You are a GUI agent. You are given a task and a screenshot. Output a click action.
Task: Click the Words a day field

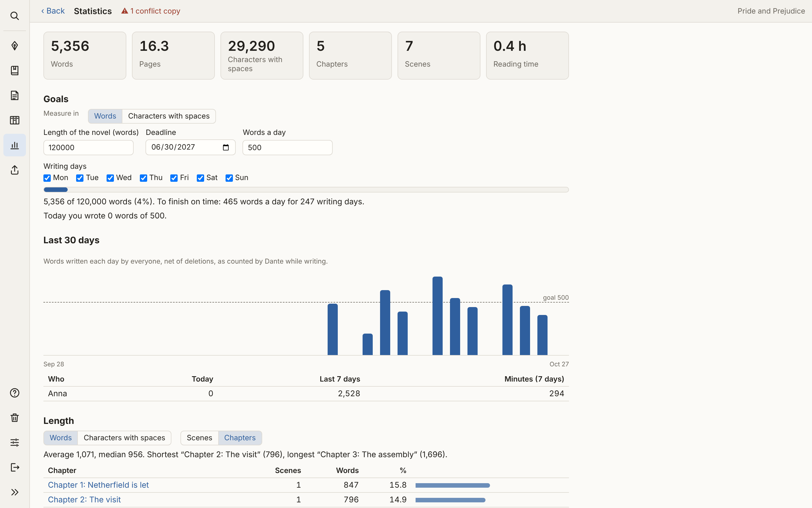click(x=288, y=148)
